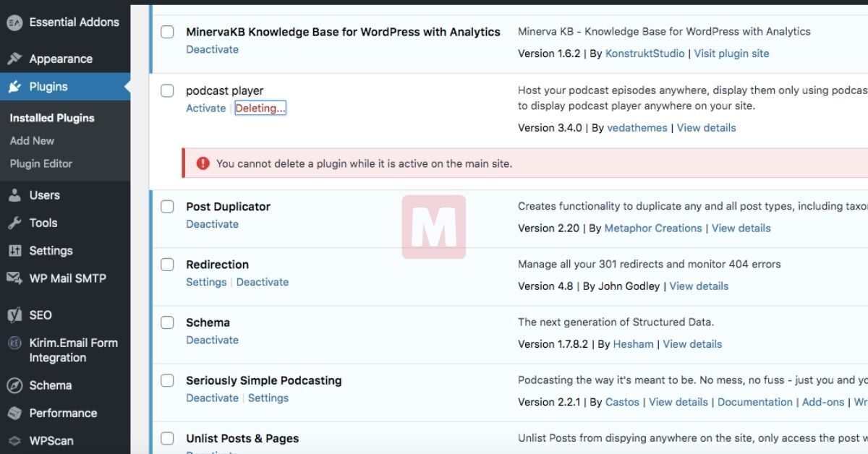
Task: Deactivate Seriously Simple Podcasting
Action: point(212,398)
